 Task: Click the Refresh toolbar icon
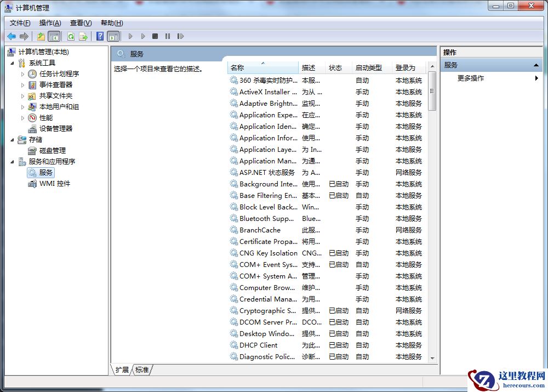(x=71, y=36)
